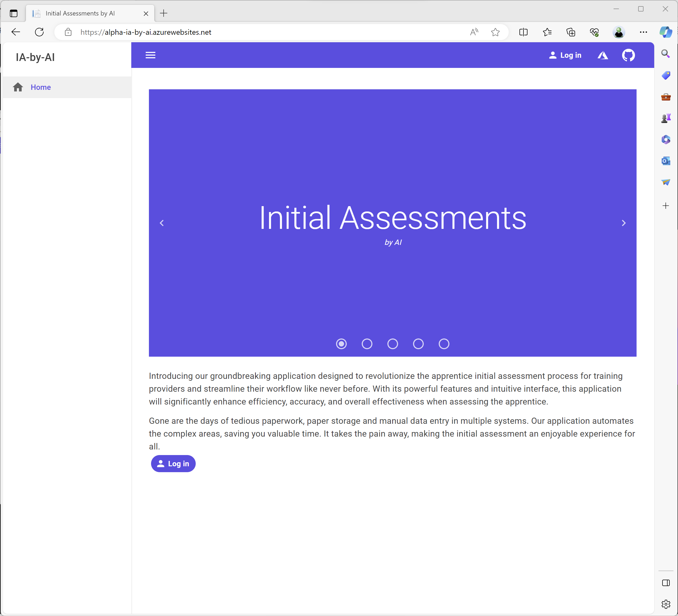Click the Log in button in top bar

point(565,55)
